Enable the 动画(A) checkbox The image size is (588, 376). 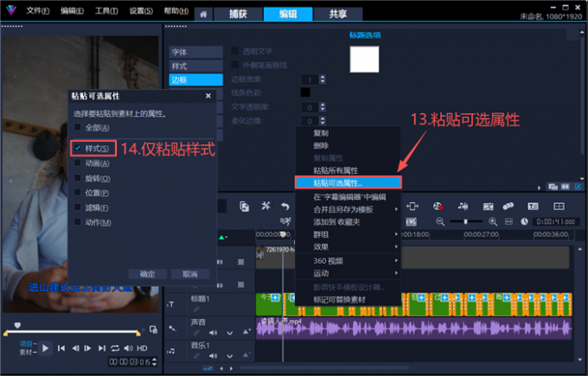coord(78,163)
